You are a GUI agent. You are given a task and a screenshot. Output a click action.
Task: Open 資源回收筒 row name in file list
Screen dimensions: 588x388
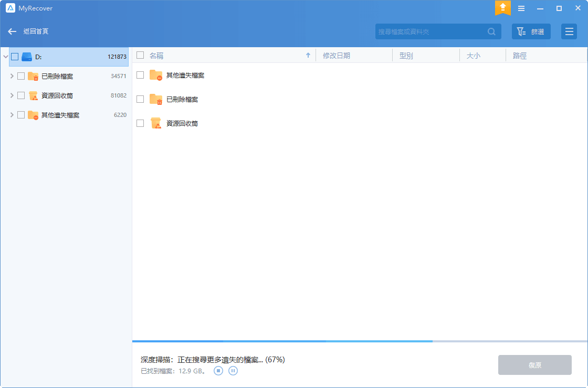point(182,123)
